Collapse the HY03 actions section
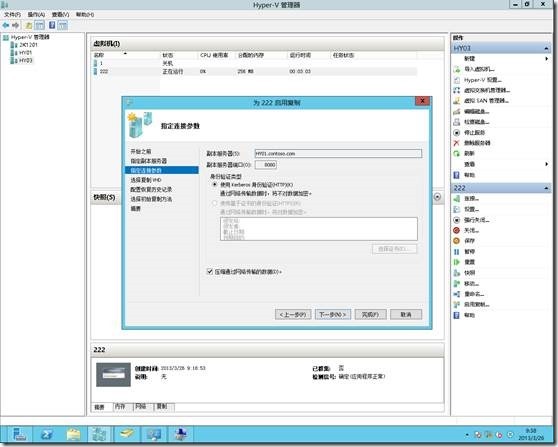The image size is (558, 447). coord(546,48)
